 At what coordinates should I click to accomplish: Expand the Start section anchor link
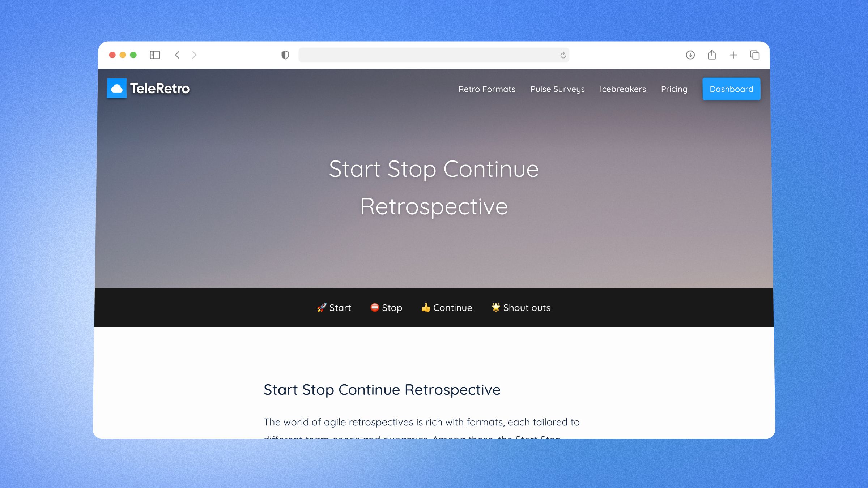click(333, 308)
